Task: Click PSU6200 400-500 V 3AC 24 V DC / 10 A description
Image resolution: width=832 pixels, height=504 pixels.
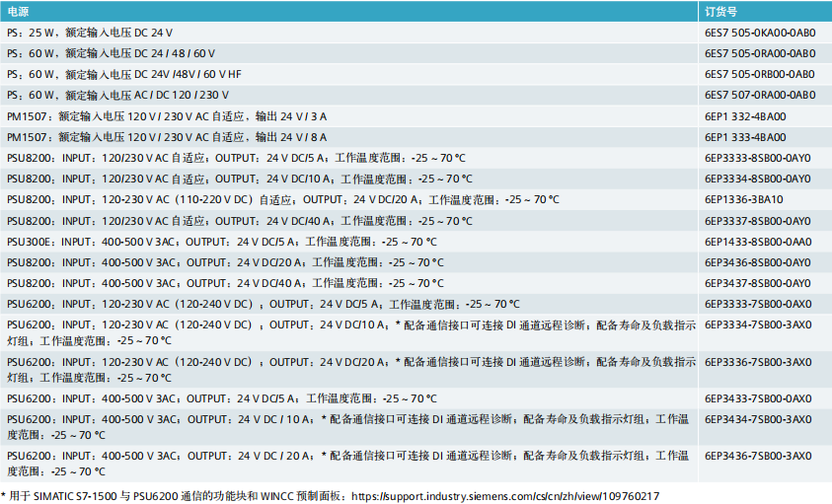Action: click(x=347, y=427)
